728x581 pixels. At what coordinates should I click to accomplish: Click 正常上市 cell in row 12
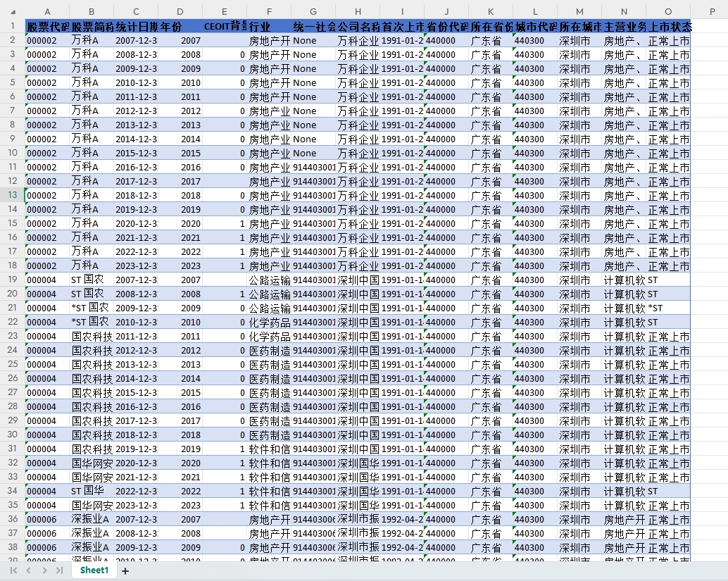pos(668,181)
